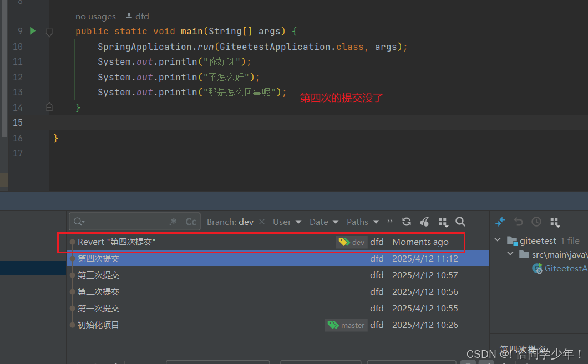Screen dimensions: 588x364
Task: Select the 初始化项目 commit row
Action: point(277,325)
